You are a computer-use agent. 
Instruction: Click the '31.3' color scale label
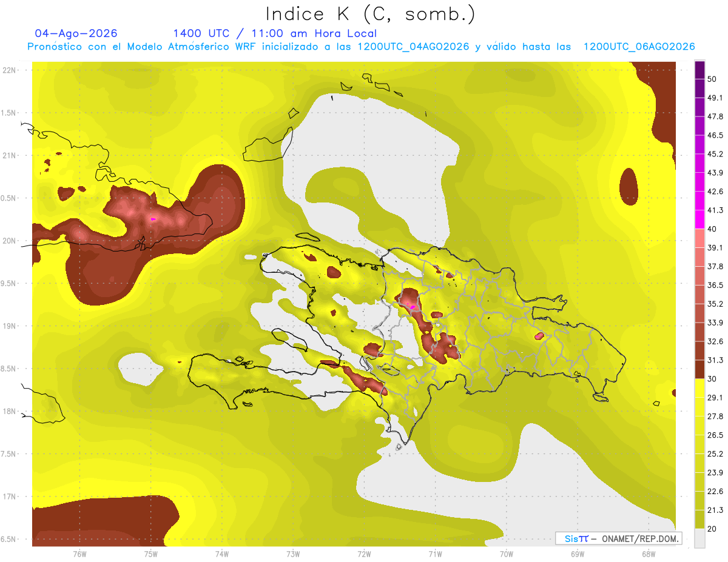(x=715, y=360)
